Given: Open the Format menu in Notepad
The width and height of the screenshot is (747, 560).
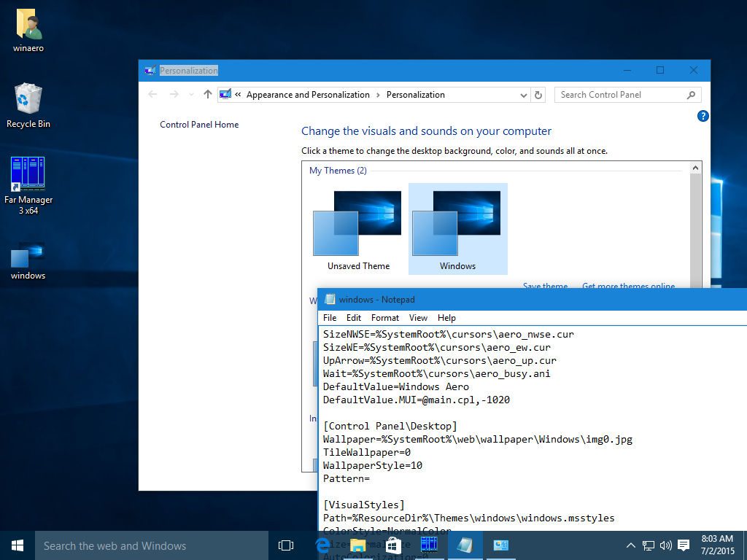Looking at the screenshot, I should pyautogui.click(x=384, y=317).
